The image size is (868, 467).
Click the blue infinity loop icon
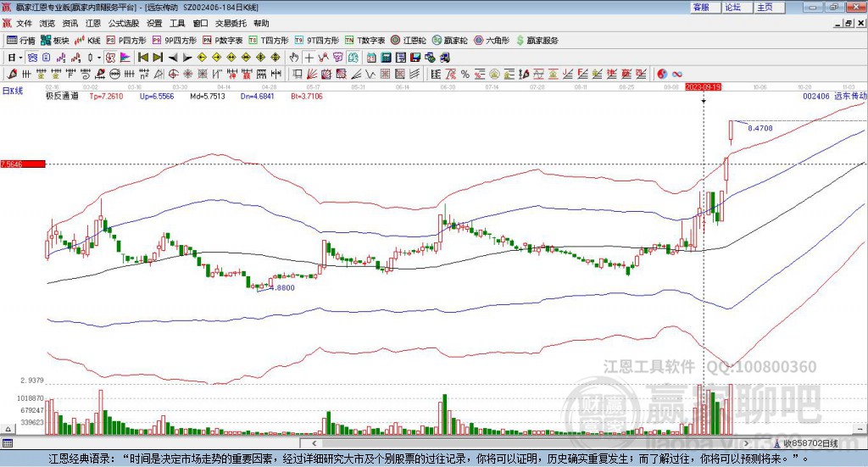pos(677,74)
